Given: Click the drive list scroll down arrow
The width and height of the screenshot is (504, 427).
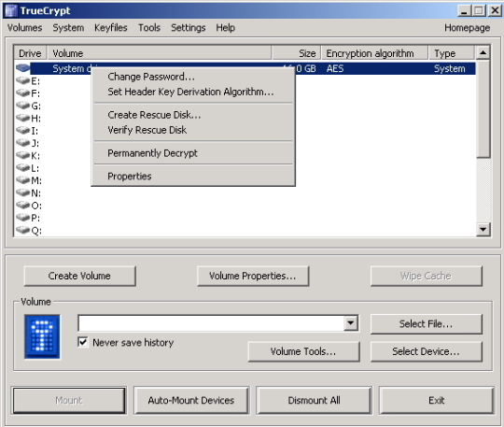Looking at the screenshot, I should (x=483, y=230).
